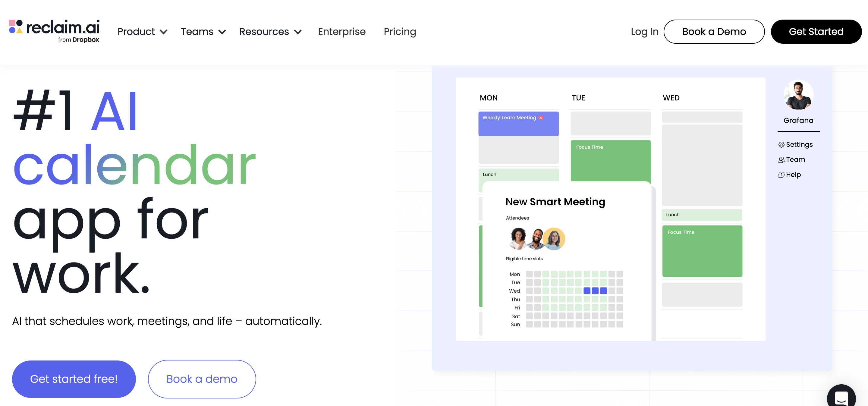Click the Log In link

pyautogui.click(x=645, y=31)
